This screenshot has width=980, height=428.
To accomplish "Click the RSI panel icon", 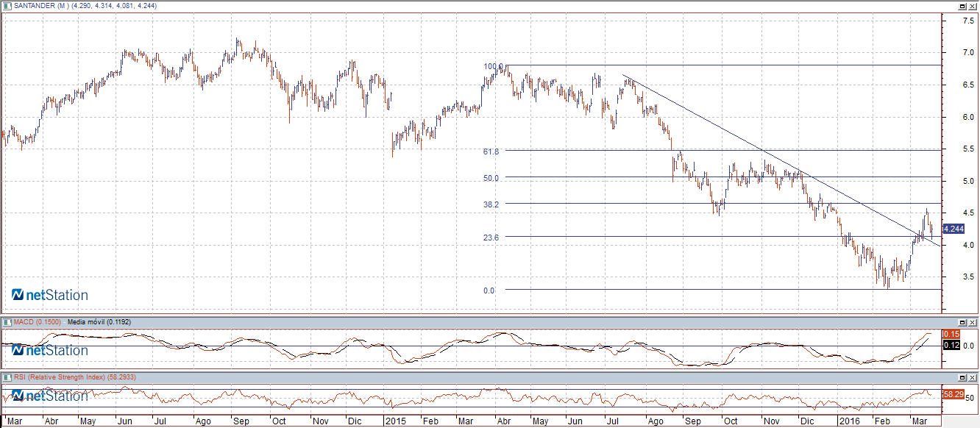I will pos(6,377).
